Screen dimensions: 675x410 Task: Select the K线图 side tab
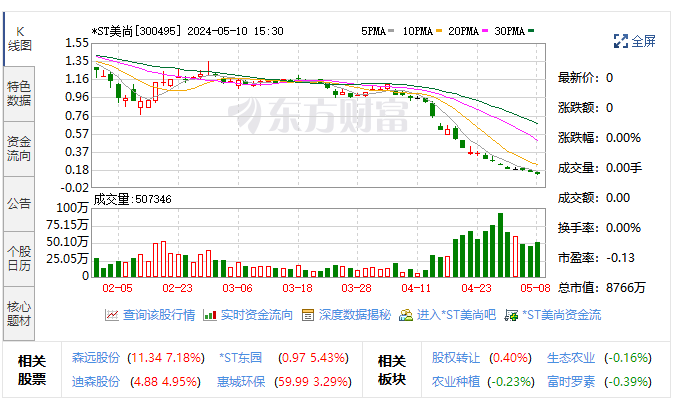pyautogui.click(x=19, y=39)
